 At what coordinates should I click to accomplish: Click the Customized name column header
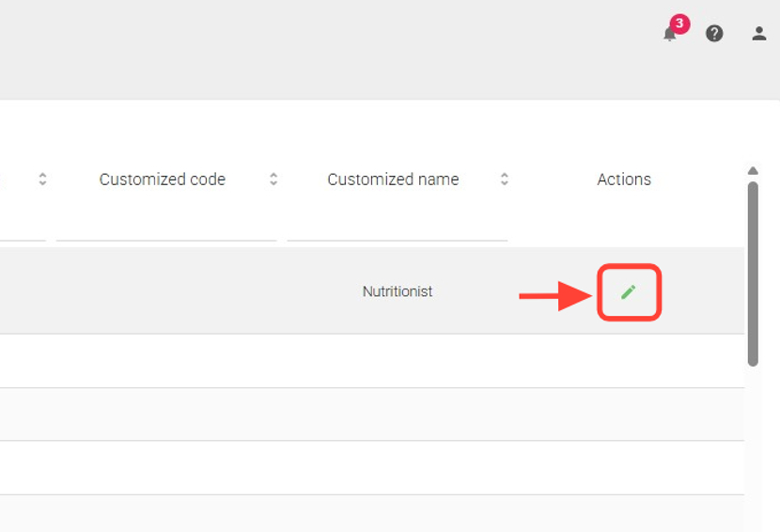pyautogui.click(x=393, y=180)
